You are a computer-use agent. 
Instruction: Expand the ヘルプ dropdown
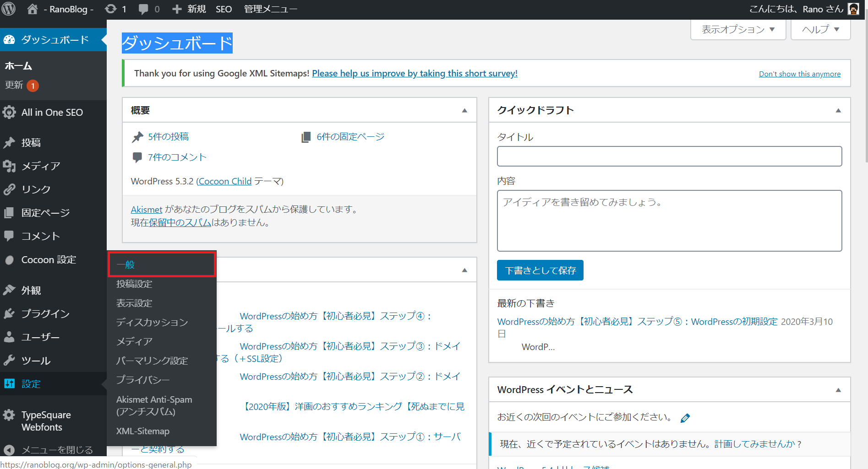tap(820, 29)
